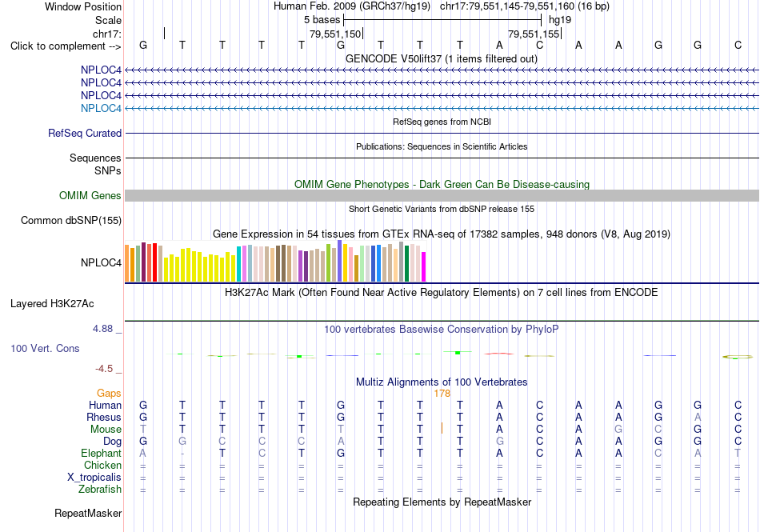The height and width of the screenshot is (532, 760).
Task: Click the -4.5 lower scale value
Action: tap(104, 369)
